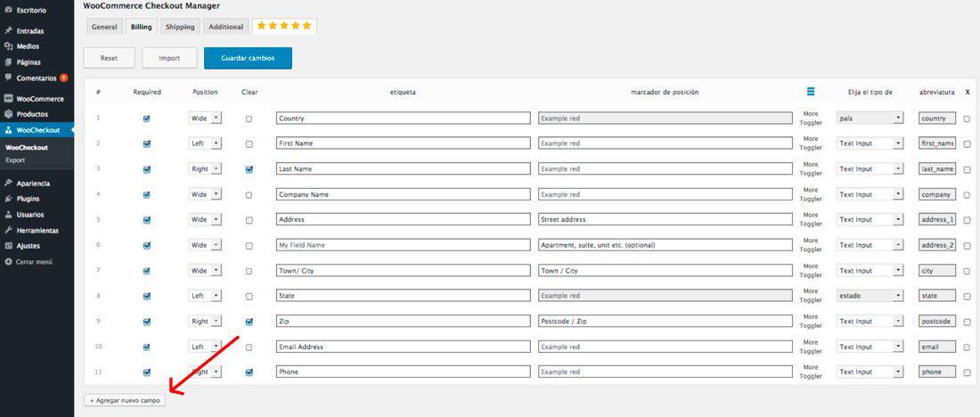Screen dimensions: 980x417
Task: Switch to the General tab
Action: point(104,27)
